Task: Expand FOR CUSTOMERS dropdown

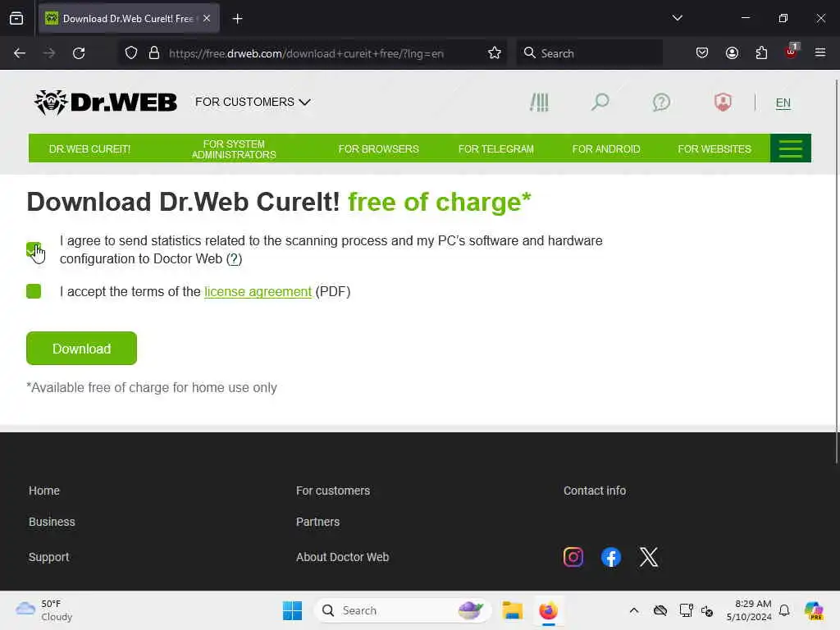Action: coord(253,102)
